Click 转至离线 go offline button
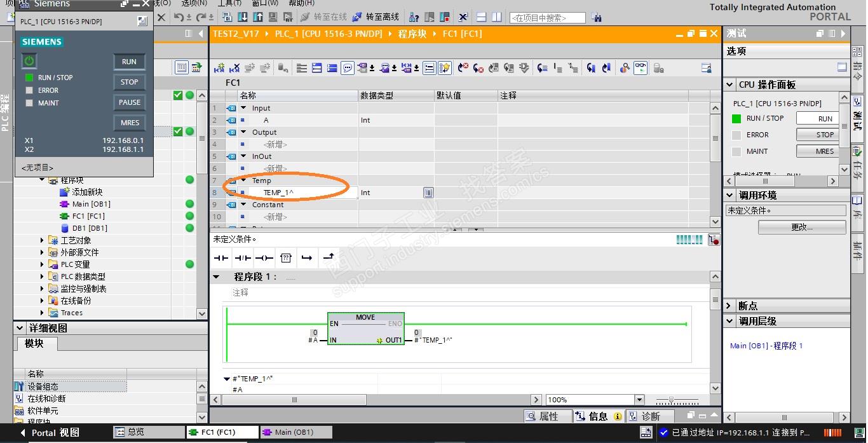The height and width of the screenshot is (443, 868). tap(376, 17)
